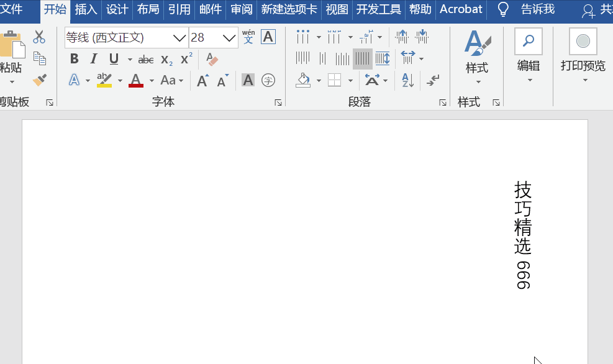This screenshot has width=613, height=364.
Task: Open bullet library dropdown arrow
Action: [x=319, y=37]
